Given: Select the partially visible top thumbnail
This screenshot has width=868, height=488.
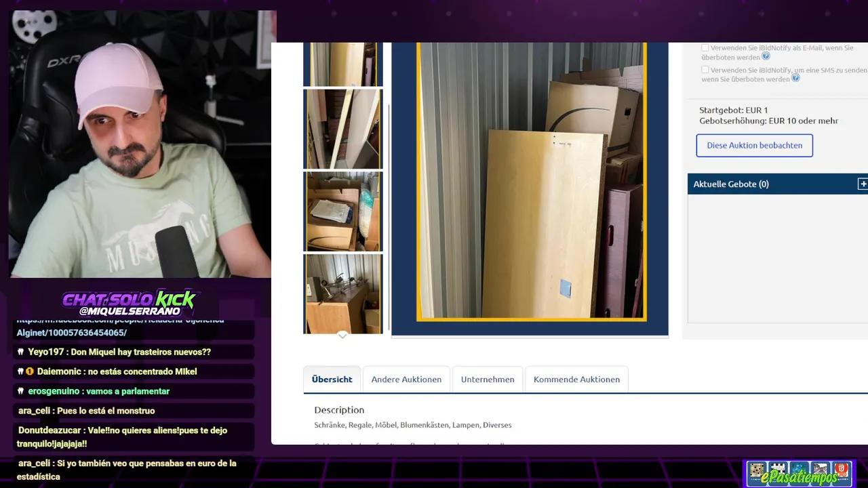Looking at the screenshot, I should click(343, 64).
